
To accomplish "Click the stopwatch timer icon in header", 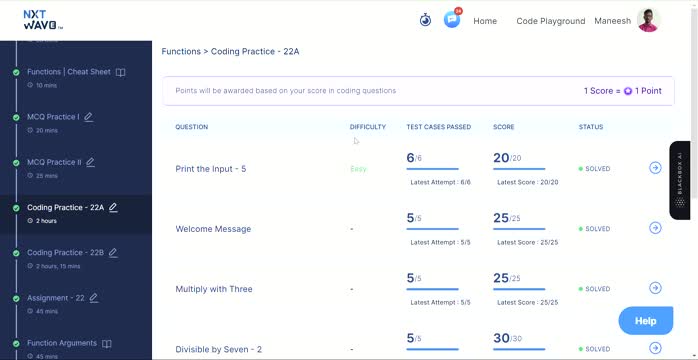I will 426,20.
